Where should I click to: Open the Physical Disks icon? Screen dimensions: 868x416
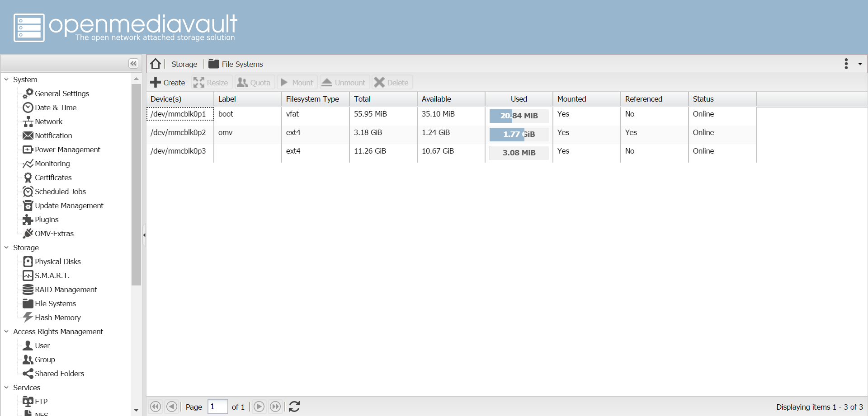(28, 262)
